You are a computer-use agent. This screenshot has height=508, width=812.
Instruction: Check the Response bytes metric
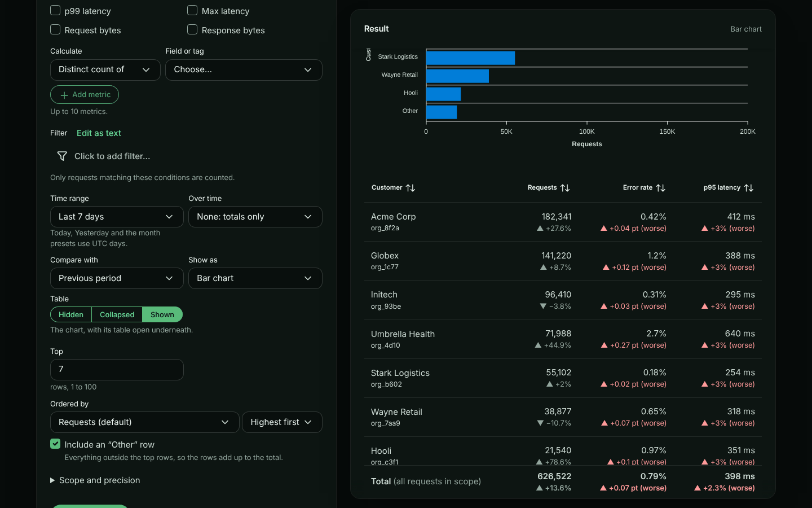coord(192,29)
